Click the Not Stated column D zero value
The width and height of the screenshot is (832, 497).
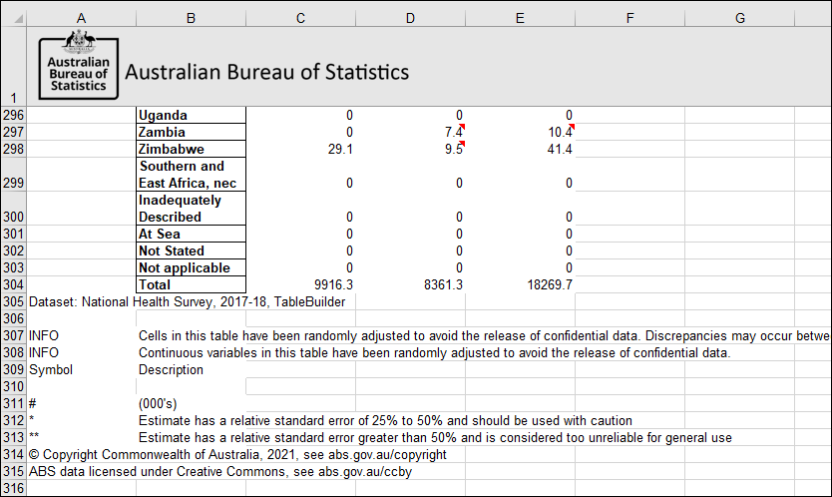click(x=410, y=251)
